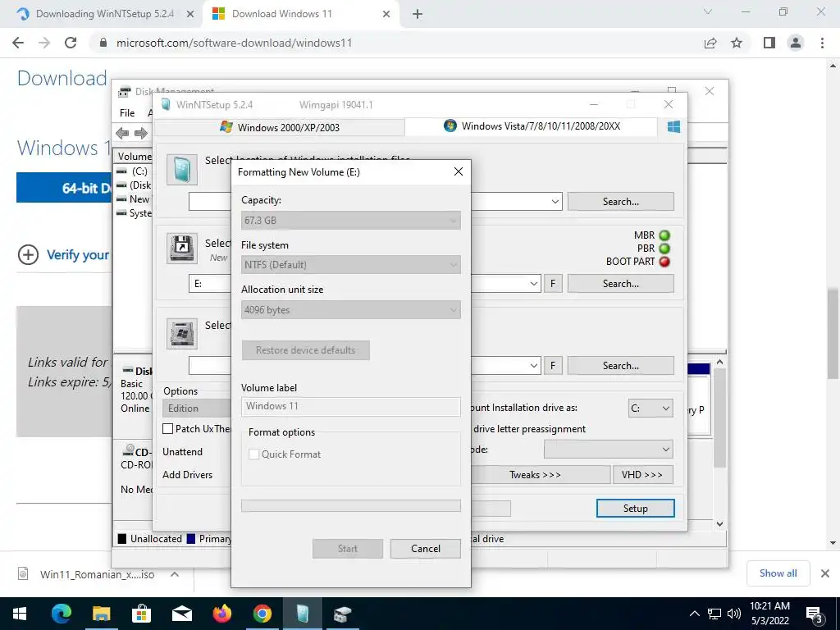This screenshot has width=840, height=630.
Task: Cancel the Formatting New Volume dialog
Action: click(426, 549)
